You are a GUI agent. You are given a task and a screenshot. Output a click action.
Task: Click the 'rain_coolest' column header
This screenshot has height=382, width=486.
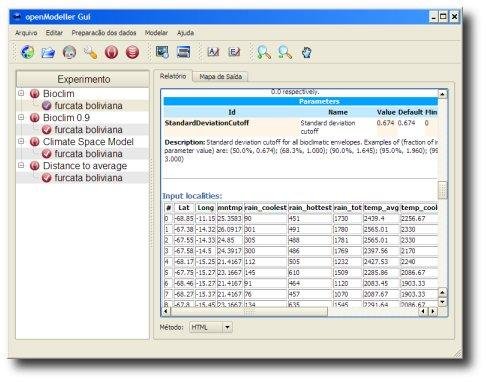[265, 208]
